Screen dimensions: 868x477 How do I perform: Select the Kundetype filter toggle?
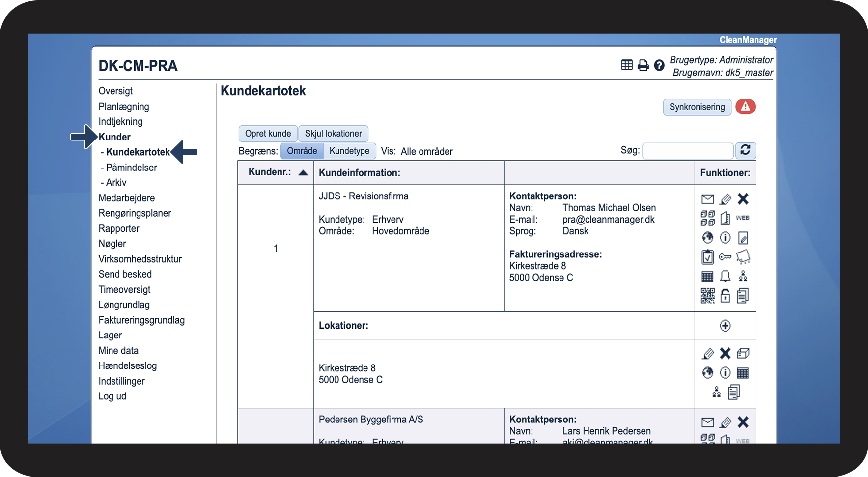[x=350, y=151]
